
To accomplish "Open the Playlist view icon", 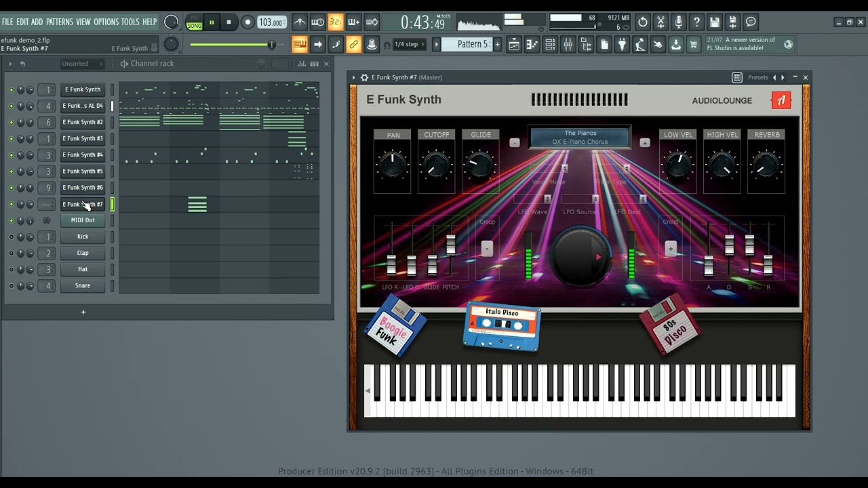I will tap(514, 45).
